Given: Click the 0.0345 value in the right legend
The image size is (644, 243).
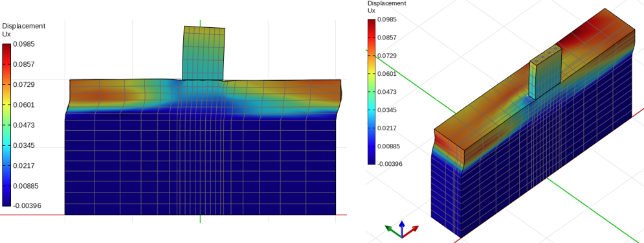Looking at the screenshot, I should point(388,110).
